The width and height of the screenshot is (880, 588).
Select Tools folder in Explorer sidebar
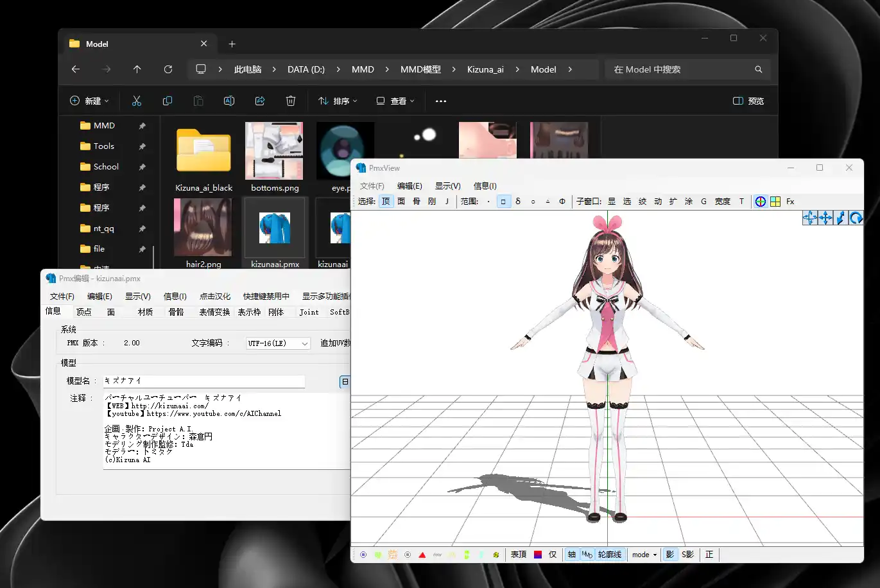[103, 146]
